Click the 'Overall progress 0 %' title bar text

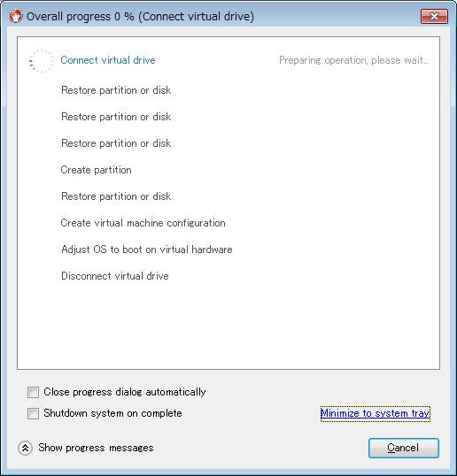click(x=81, y=17)
